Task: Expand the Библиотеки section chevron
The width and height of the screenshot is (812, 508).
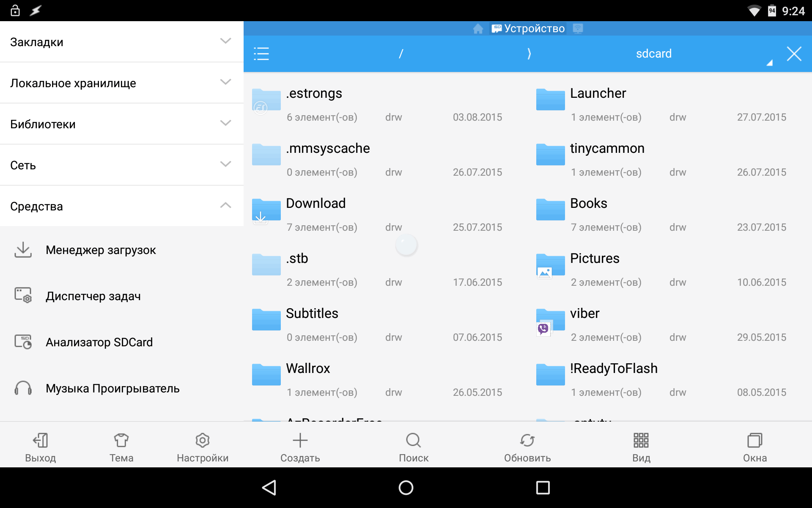Action: [x=226, y=123]
